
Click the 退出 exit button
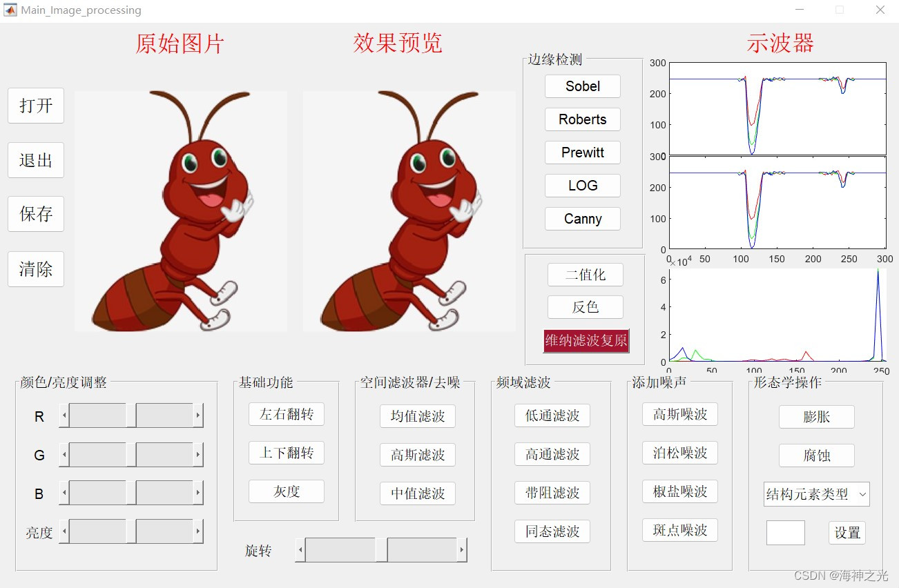pos(36,160)
